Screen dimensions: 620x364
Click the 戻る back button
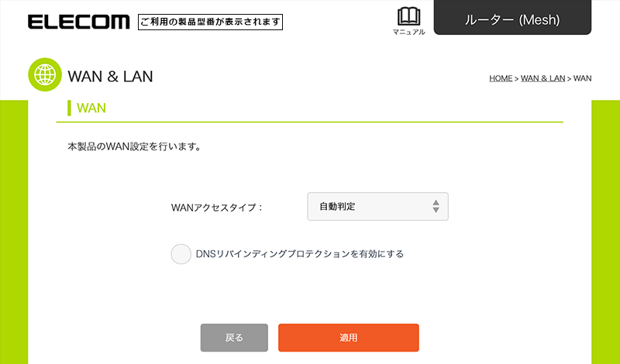(234, 338)
